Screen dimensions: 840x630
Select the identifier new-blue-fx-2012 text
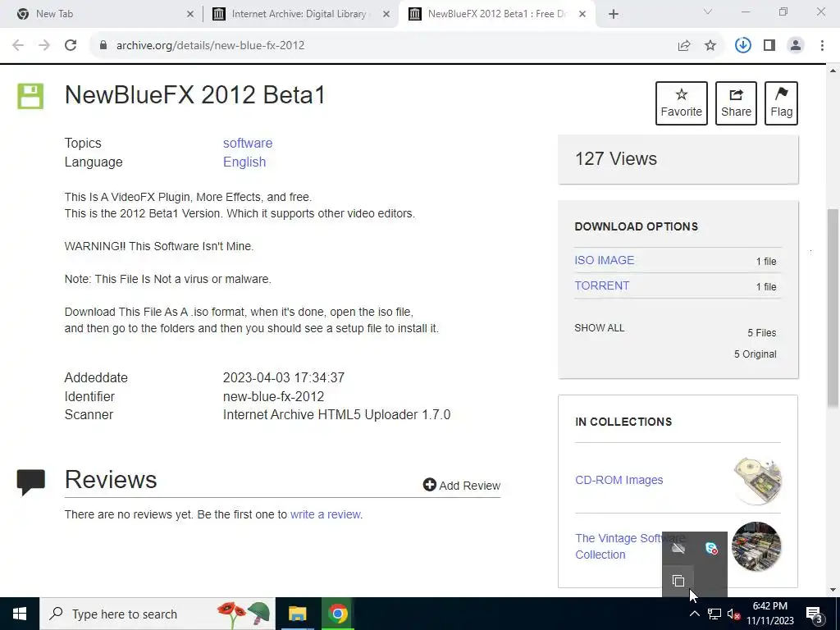tap(273, 396)
